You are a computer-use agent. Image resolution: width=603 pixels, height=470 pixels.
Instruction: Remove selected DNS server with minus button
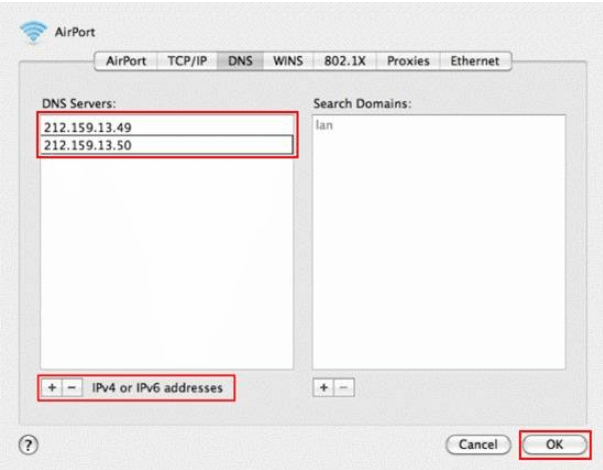pos(69,386)
